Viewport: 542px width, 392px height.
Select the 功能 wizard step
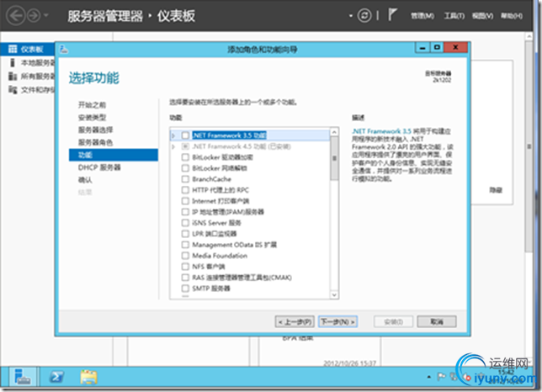114,155
